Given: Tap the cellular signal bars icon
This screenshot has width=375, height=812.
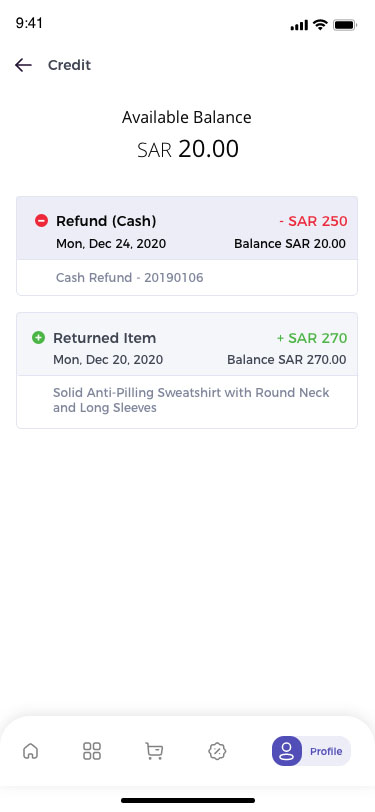Looking at the screenshot, I should 299,25.
